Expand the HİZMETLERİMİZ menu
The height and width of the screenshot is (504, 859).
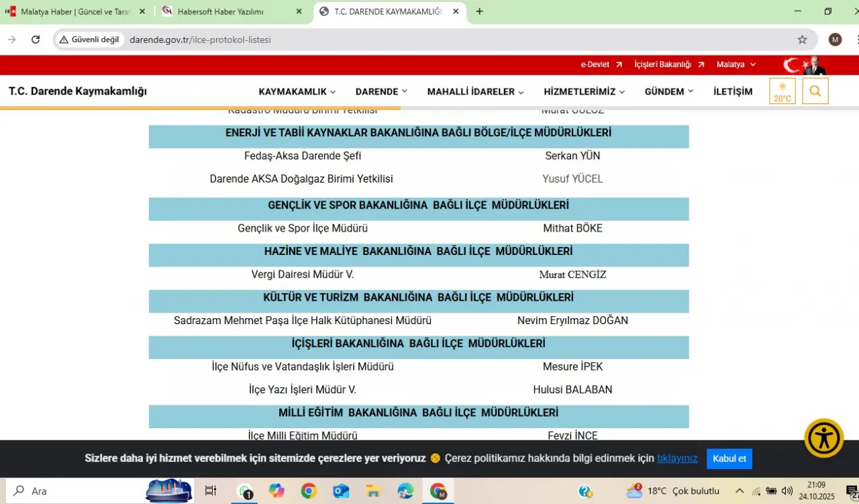[584, 92]
